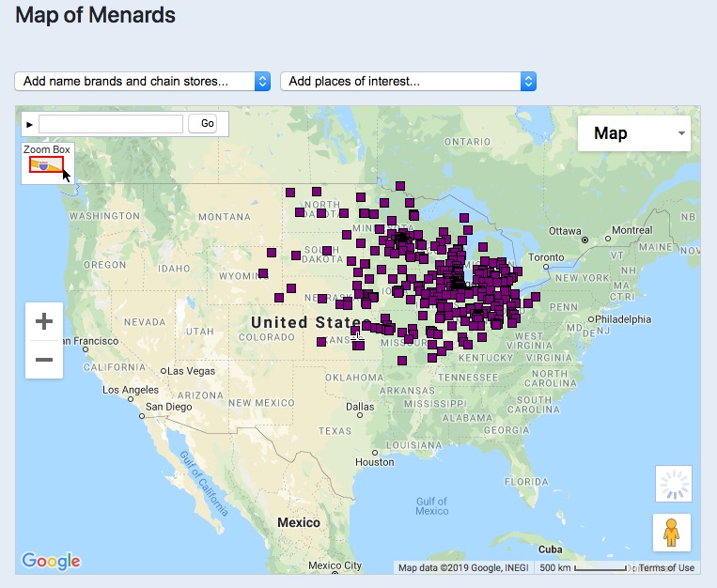Zoom in with the plus button
This screenshot has height=588, width=717.
coord(44,322)
